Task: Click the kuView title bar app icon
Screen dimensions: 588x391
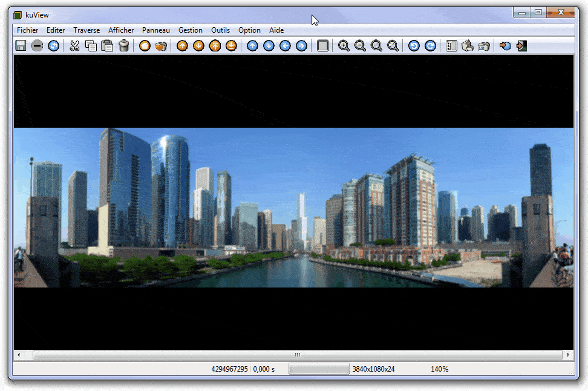Action: click(18, 15)
